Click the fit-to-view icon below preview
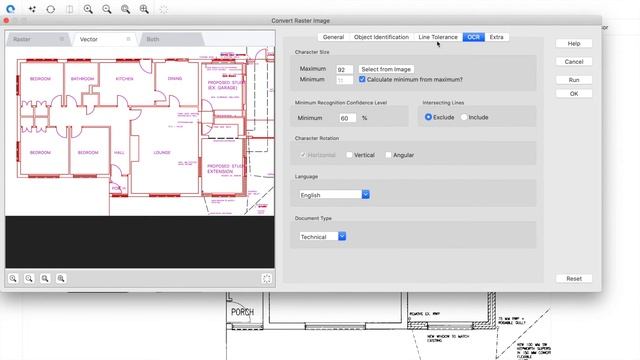Viewport: 640px width, 360px height. click(267, 278)
